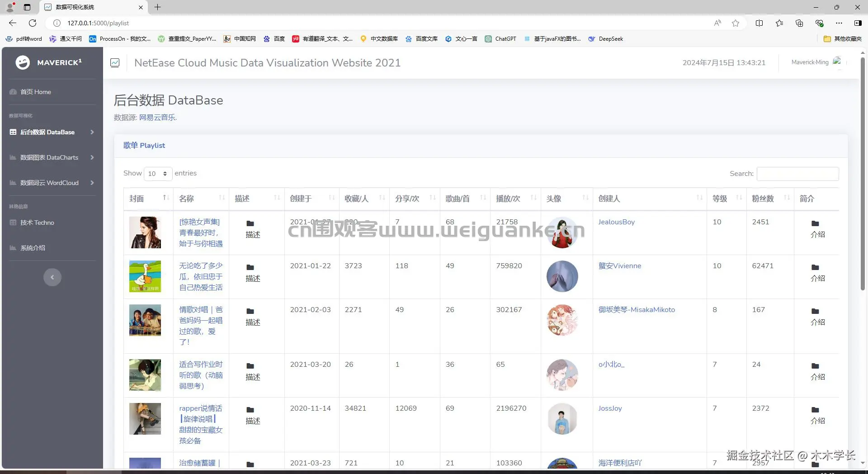Screen dimensions: 868x474
Task: Close the 数据可视化系统 tab
Action: point(141,7)
